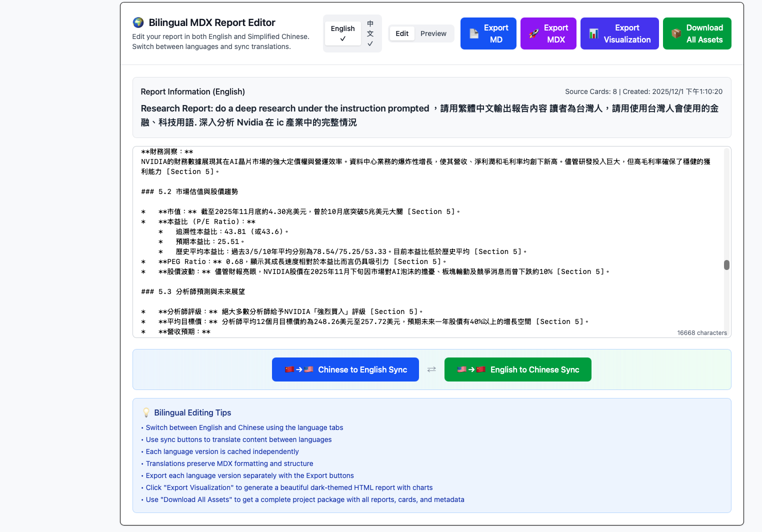Click the swap arrows icon between the sync buttons
Screen dimensions: 762x532
(431, 369)
